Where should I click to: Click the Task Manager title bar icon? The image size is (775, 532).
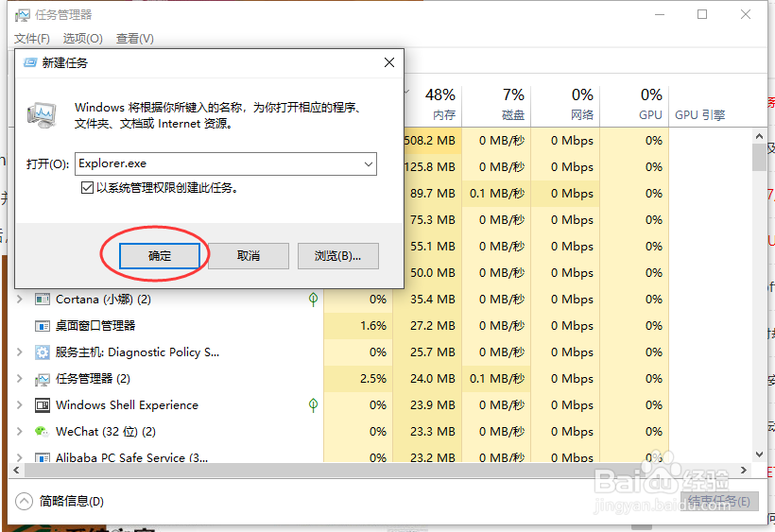point(23,15)
